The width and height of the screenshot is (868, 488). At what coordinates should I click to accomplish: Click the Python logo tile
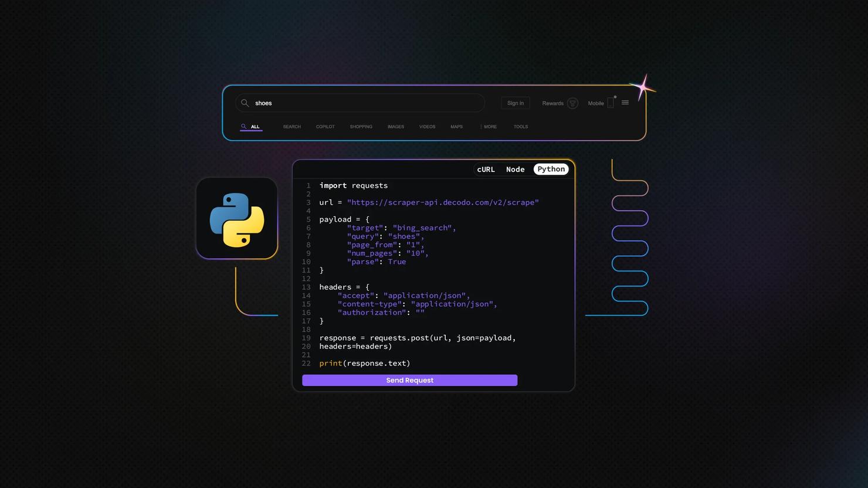pos(237,219)
